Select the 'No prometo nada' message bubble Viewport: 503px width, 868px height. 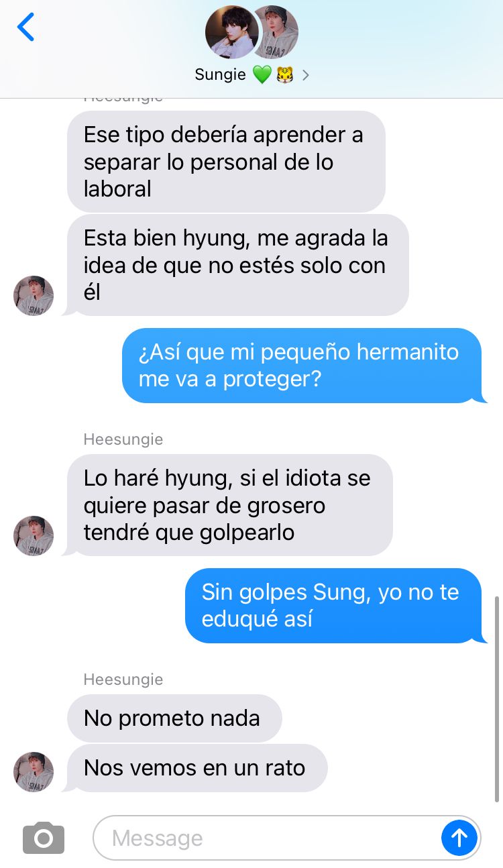coord(174,718)
